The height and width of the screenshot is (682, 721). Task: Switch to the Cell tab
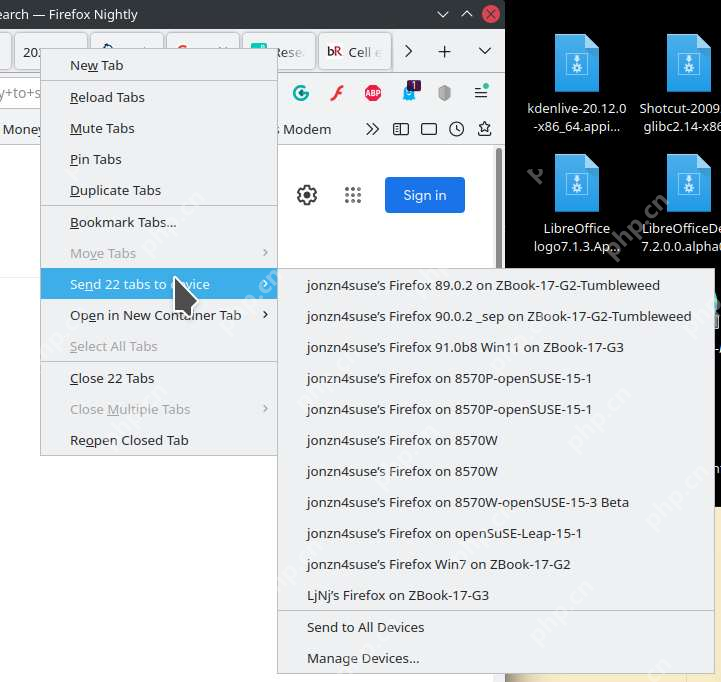tap(355, 52)
